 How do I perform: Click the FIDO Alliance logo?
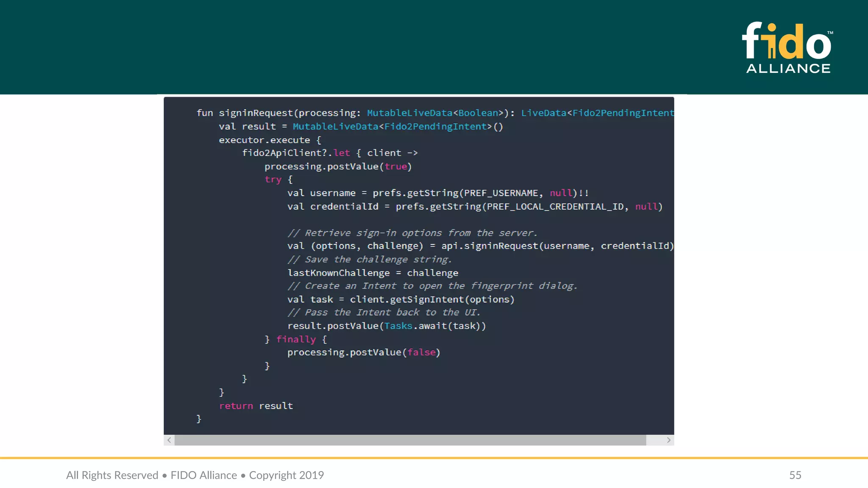[787, 47]
